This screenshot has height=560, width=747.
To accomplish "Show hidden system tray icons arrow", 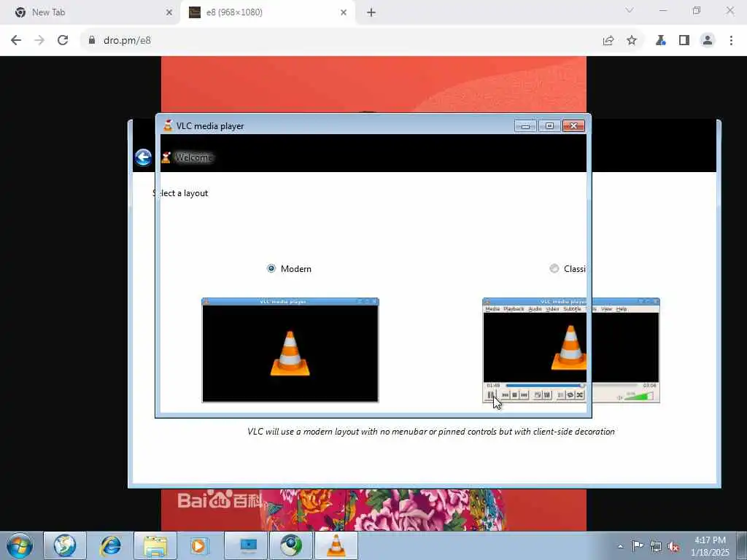I will click(x=620, y=547).
